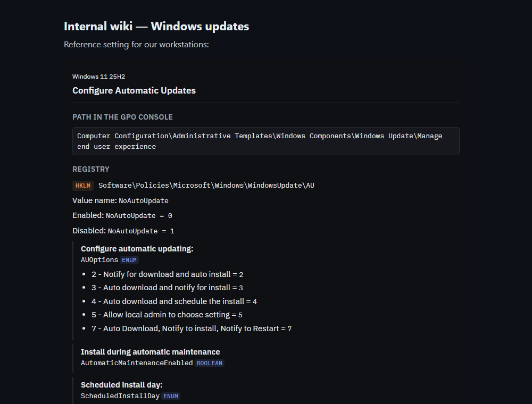Click '2 - Notify for download and auto install'
This screenshot has width=532, height=404.
167,274
